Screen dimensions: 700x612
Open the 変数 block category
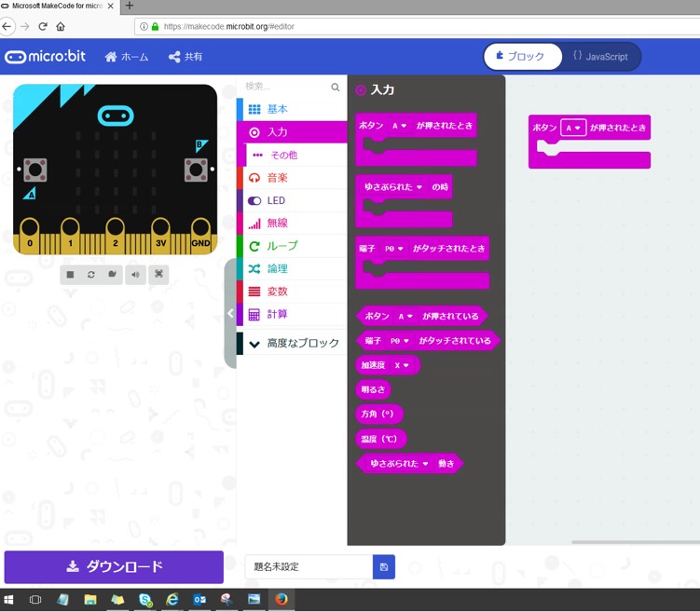(x=292, y=292)
